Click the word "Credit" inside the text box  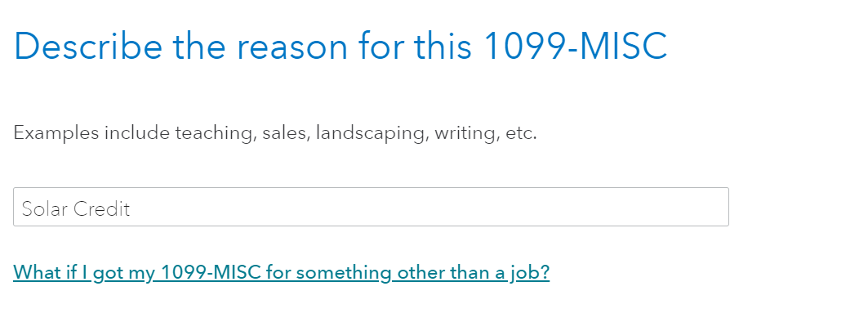[102, 208]
